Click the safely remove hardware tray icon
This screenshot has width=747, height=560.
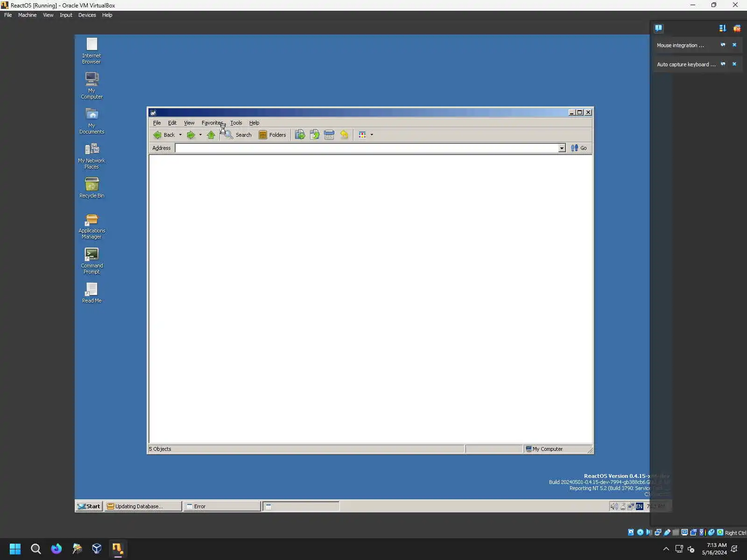tap(622, 506)
